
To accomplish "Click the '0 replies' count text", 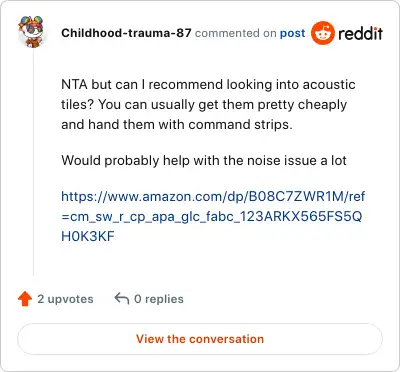I will click(x=159, y=299).
